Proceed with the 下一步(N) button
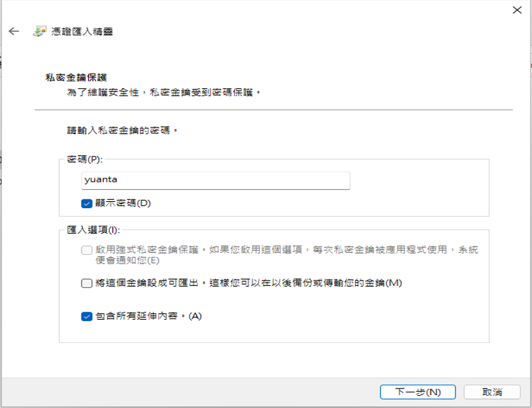This screenshot has height=408, width=532. tap(418, 392)
